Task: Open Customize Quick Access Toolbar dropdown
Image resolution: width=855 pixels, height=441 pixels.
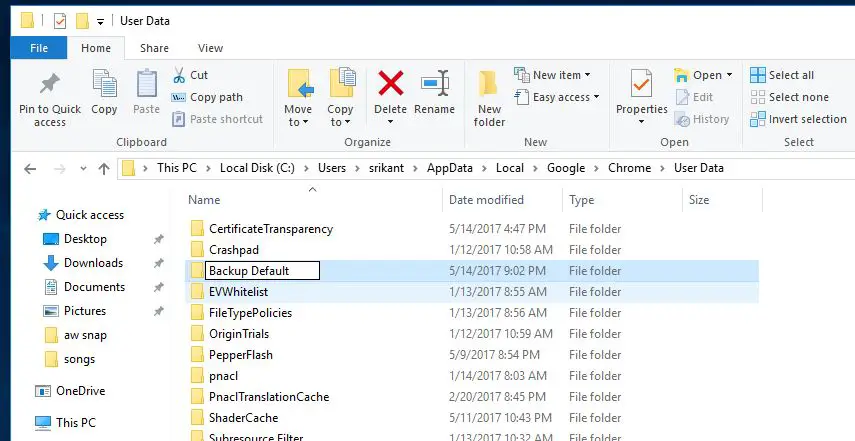Action: coord(100,22)
